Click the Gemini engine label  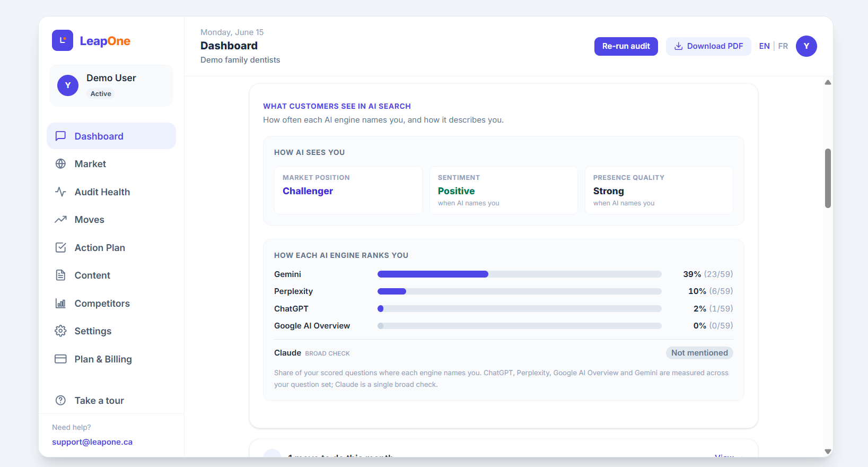287,274
